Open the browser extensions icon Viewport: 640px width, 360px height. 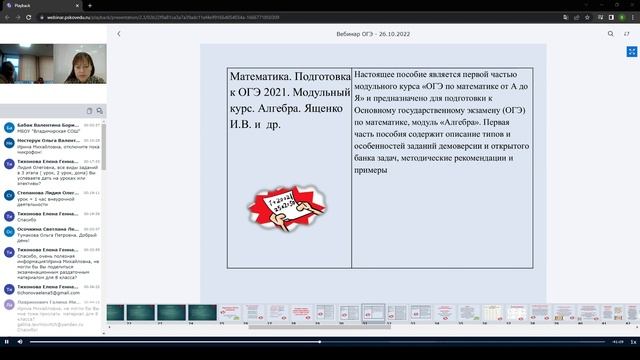[600, 18]
